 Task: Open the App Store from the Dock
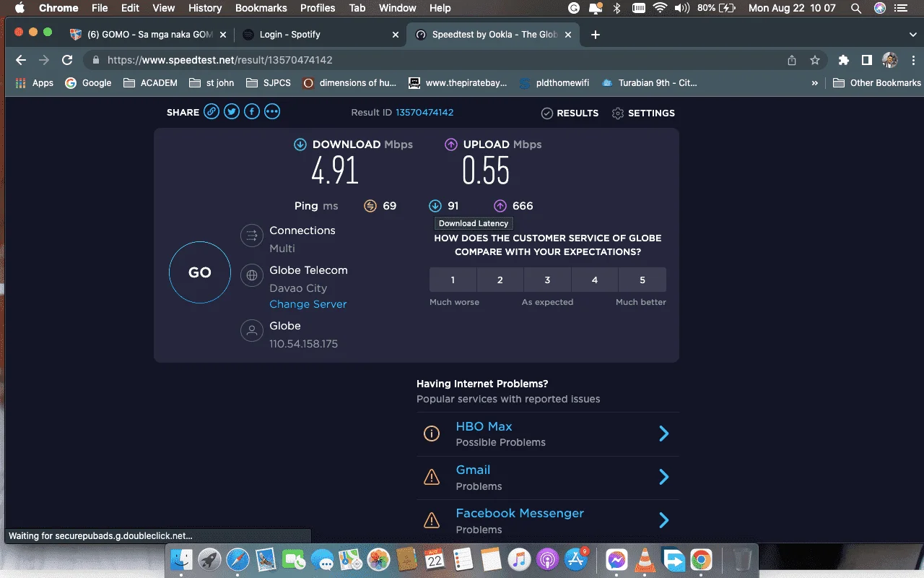[x=575, y=559]
